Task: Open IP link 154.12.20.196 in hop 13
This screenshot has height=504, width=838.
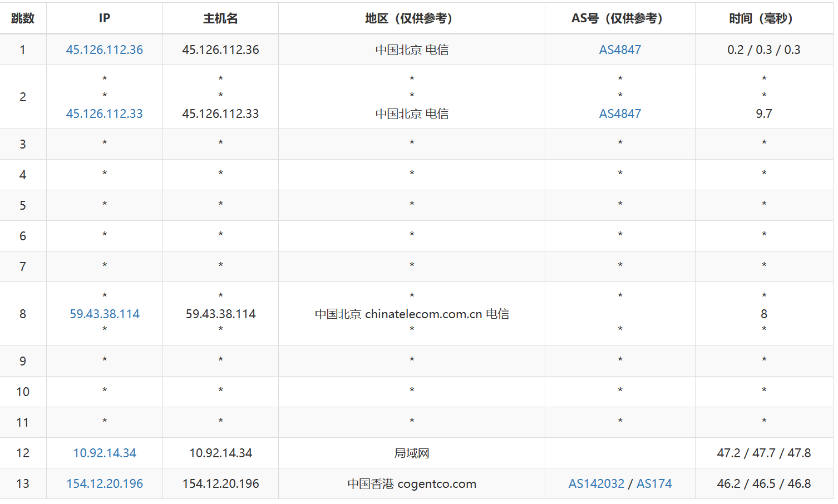Action: point(105,483)
